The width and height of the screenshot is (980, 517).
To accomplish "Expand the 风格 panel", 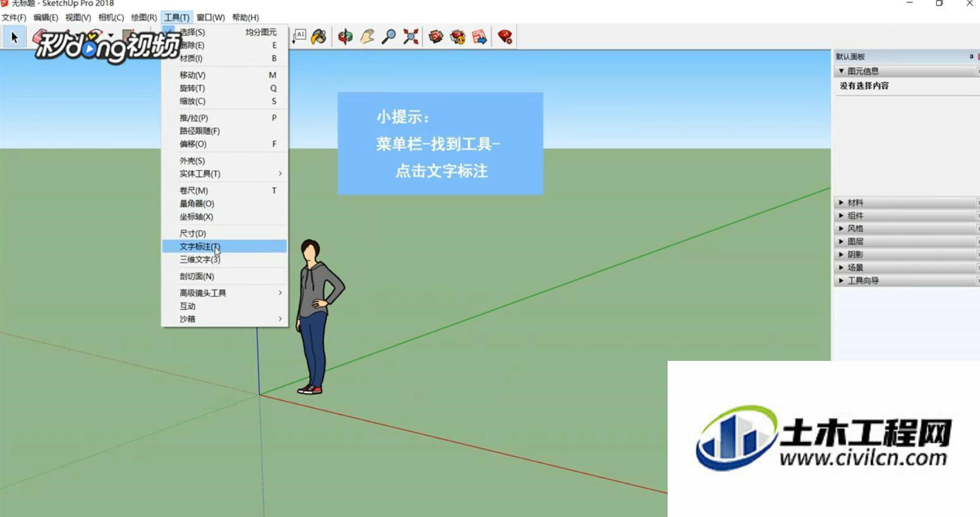I will [907, 229].
